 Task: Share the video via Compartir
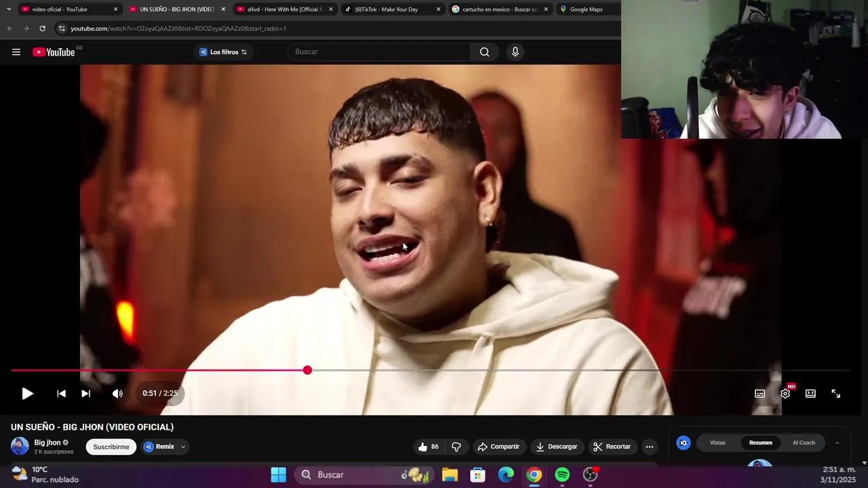tap(498, 447)
